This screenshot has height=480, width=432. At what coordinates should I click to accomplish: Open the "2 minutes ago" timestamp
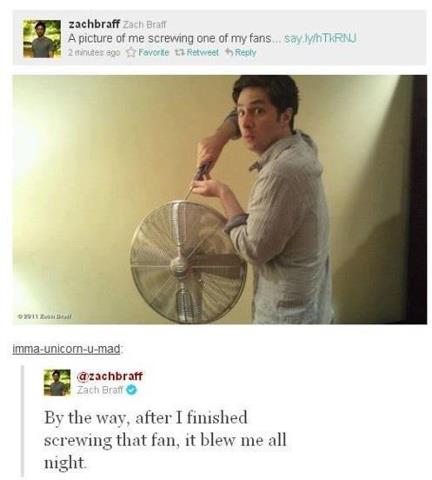(94, 53)
